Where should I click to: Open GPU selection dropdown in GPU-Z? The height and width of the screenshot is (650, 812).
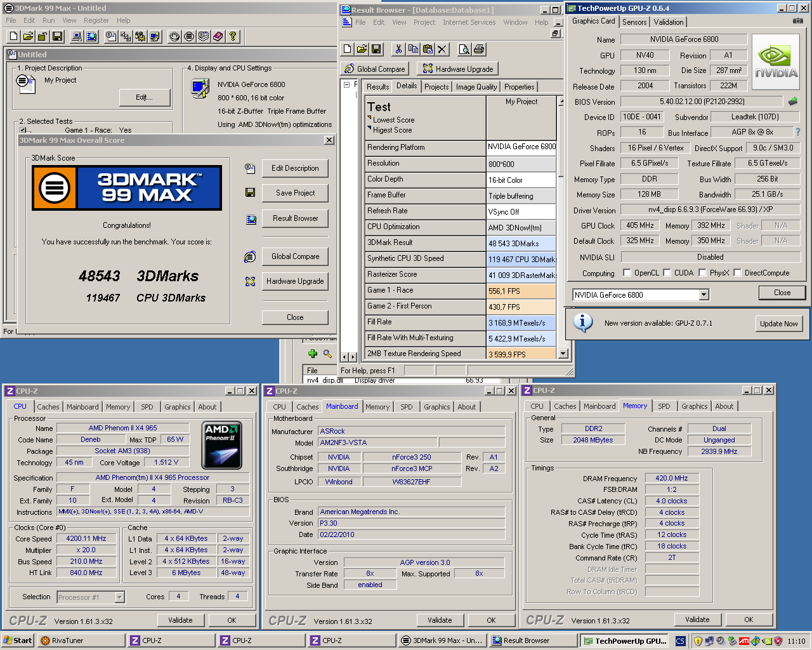pos(704,295)
